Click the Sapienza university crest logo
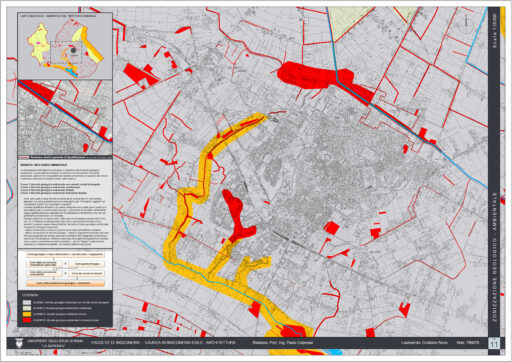The width and height of the screenshot is (512, 362). click(x=19, y=343)
